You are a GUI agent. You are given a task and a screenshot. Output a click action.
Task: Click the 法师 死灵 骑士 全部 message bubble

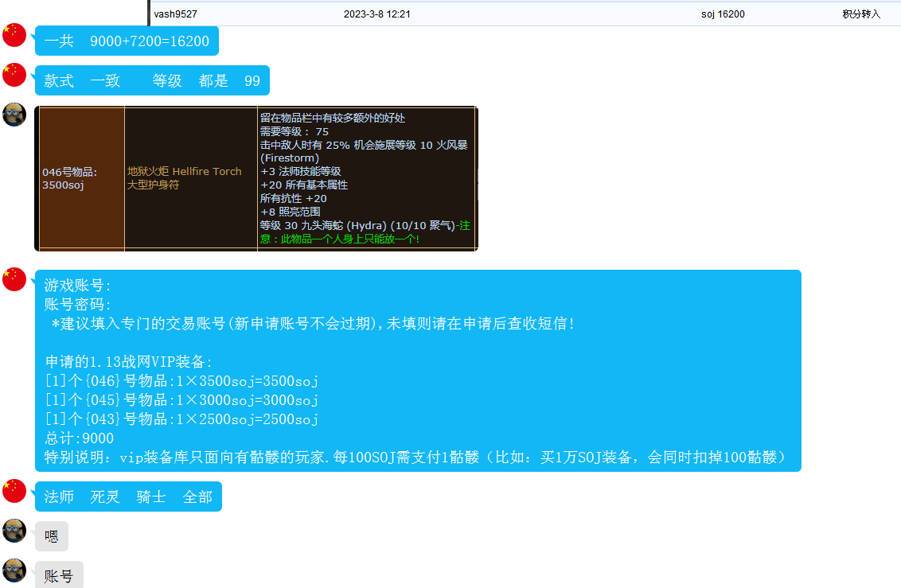point(128,496)
